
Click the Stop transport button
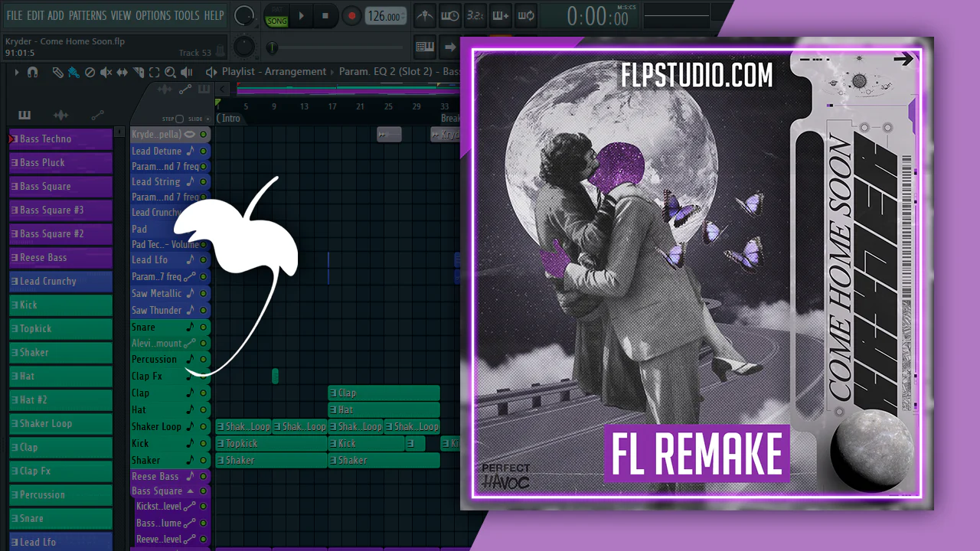pos(325,15)
